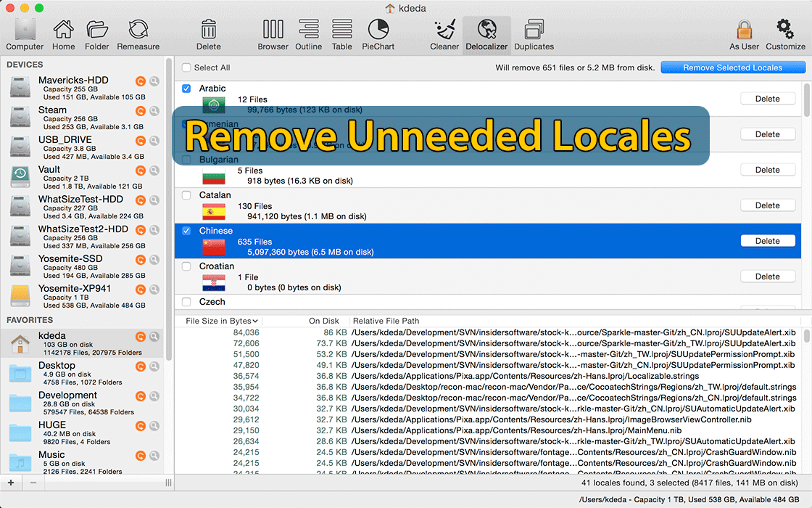
Task: Open the Customize toolbar settings
Action: coord(785,30)
